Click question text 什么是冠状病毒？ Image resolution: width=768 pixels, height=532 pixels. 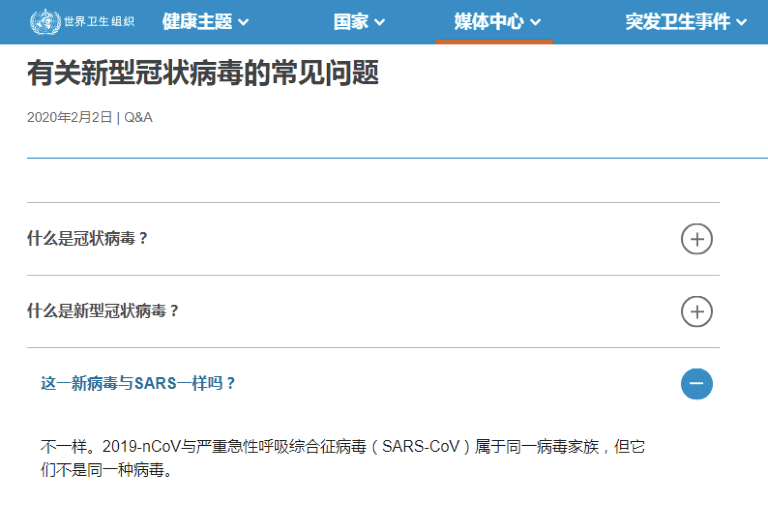[x=87, y=239]
